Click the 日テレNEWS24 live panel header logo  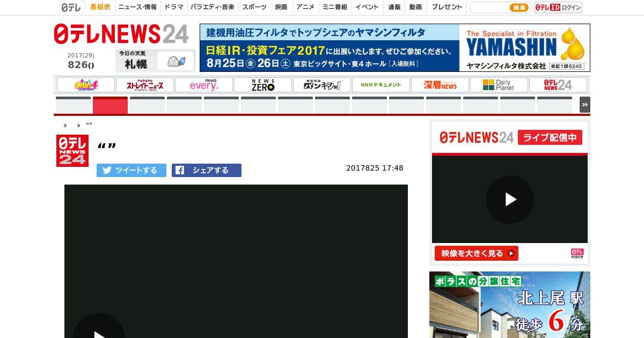[x=477, y=137]
